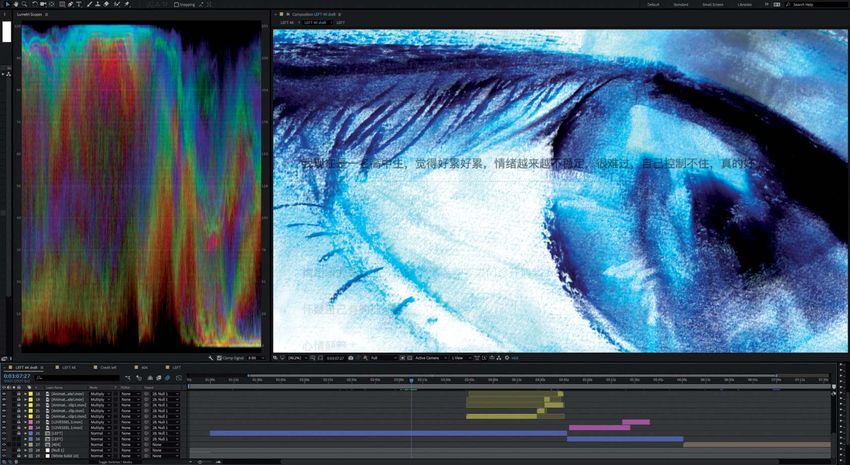Hide layer 25 LEFT with eye icon
Image resolution: width=850 pixels, height=465 pixels.
coord(4,434)
